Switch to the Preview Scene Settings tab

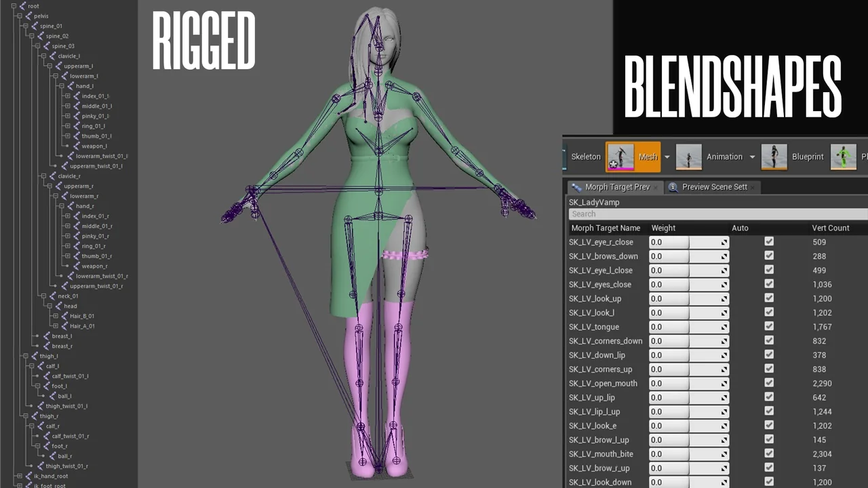pos(713,187)
